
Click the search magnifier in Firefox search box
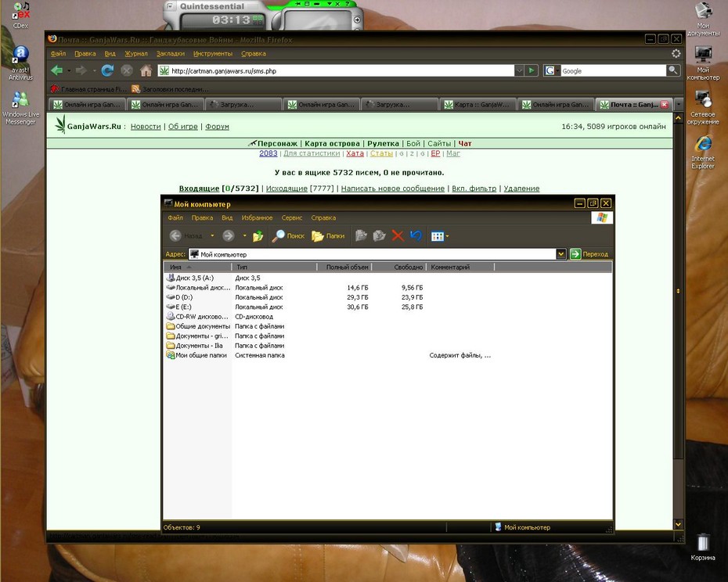click(x=672, y=70)
